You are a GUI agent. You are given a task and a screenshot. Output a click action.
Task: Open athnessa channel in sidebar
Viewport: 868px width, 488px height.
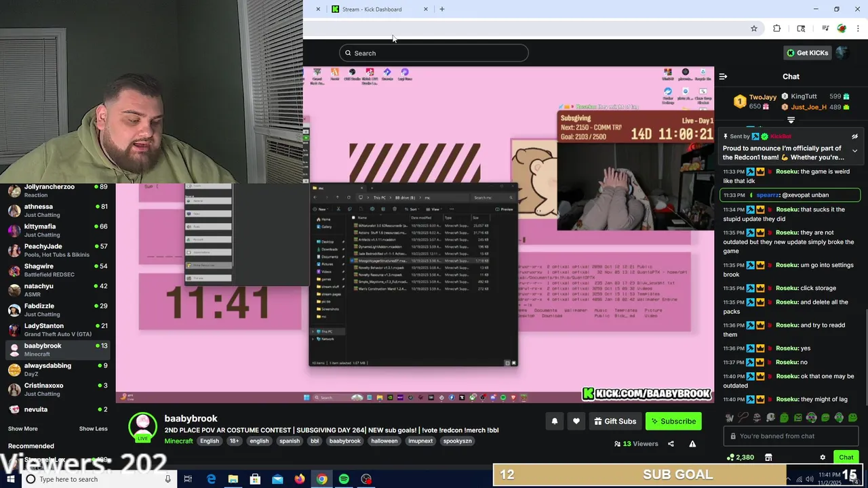coord(58,211)
